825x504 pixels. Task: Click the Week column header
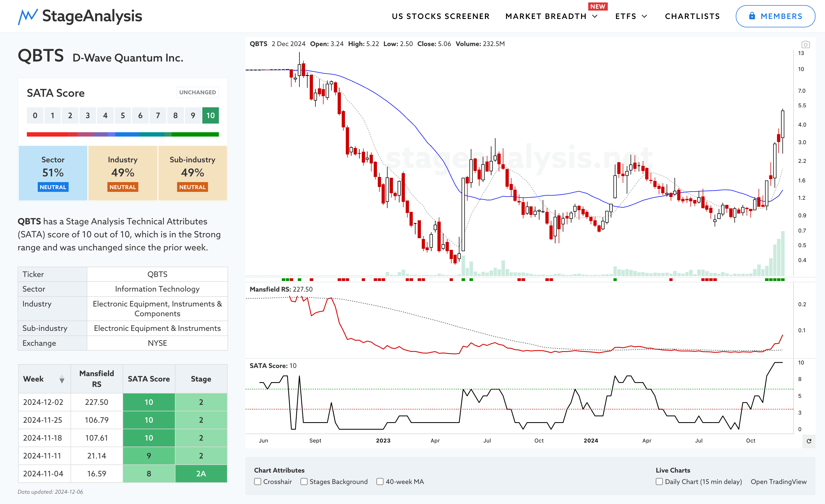click(44, 379)
